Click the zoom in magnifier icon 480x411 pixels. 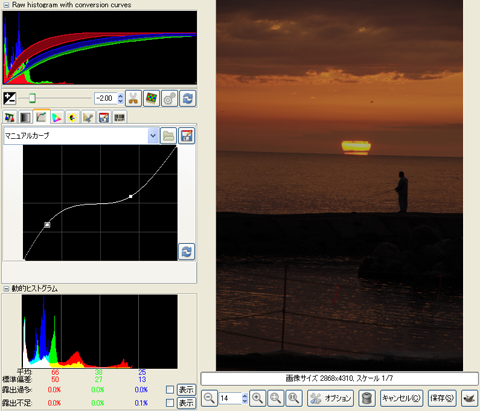tap(257, 398)
